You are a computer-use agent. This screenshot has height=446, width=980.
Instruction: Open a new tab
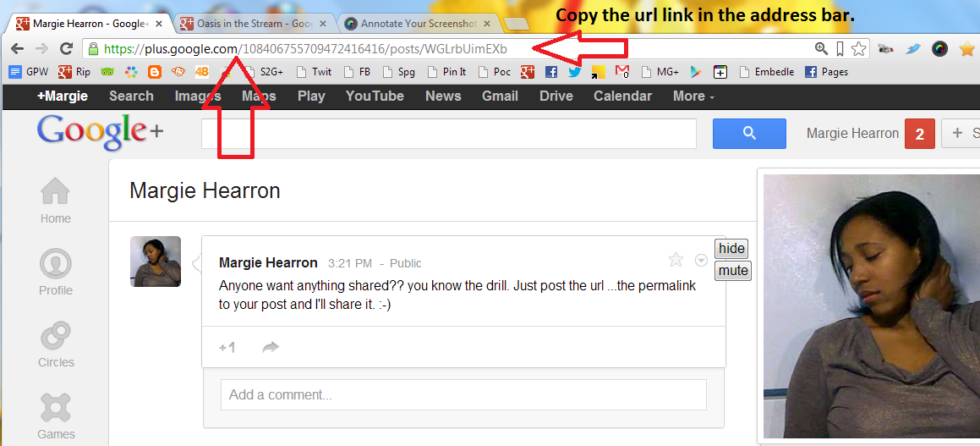(517, 25)
